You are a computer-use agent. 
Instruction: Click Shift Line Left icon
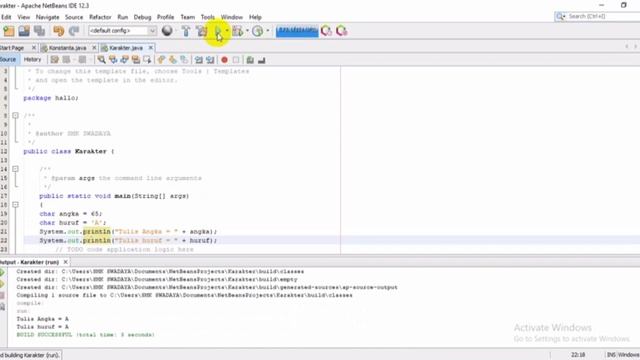pyautogui.click(x=199, y=60)
